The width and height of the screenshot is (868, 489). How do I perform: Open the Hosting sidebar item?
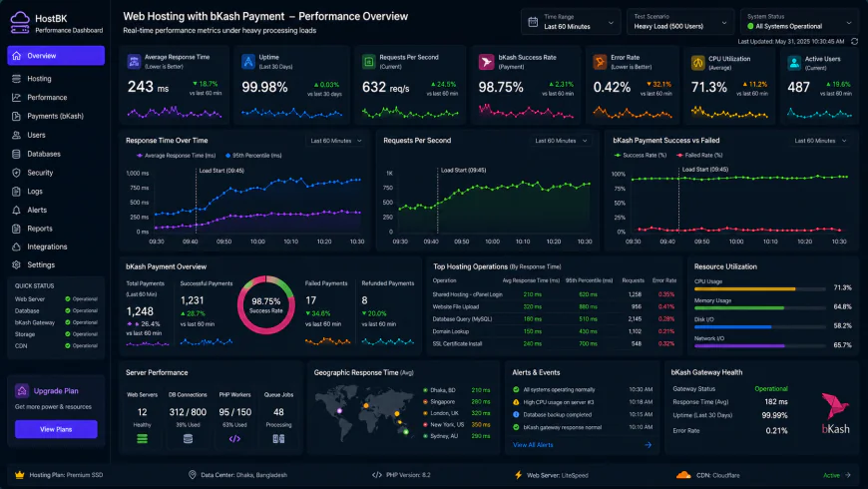coord(56,79)
